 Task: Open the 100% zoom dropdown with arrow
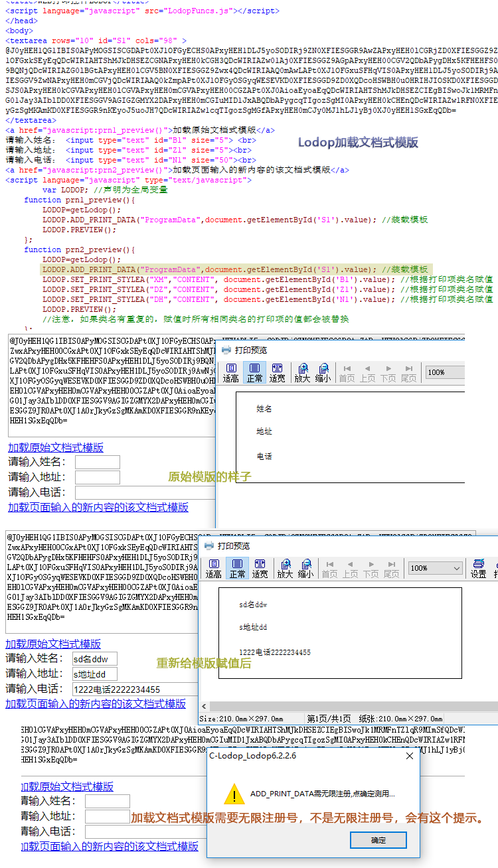coord(456,568)
